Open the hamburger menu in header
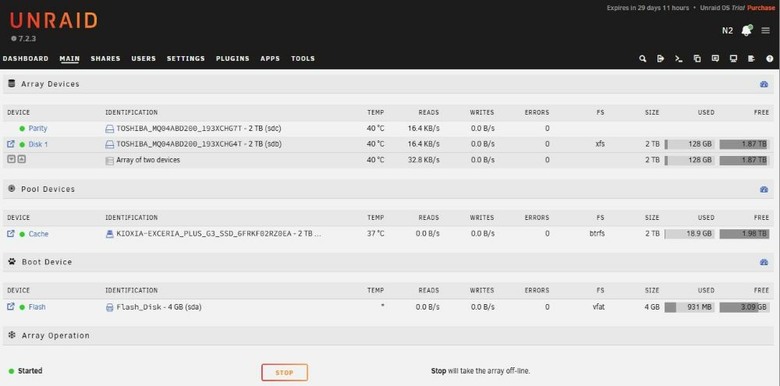The width and height of the screenshot is (780, 386). pyautogui.click(x=766, y=31)
